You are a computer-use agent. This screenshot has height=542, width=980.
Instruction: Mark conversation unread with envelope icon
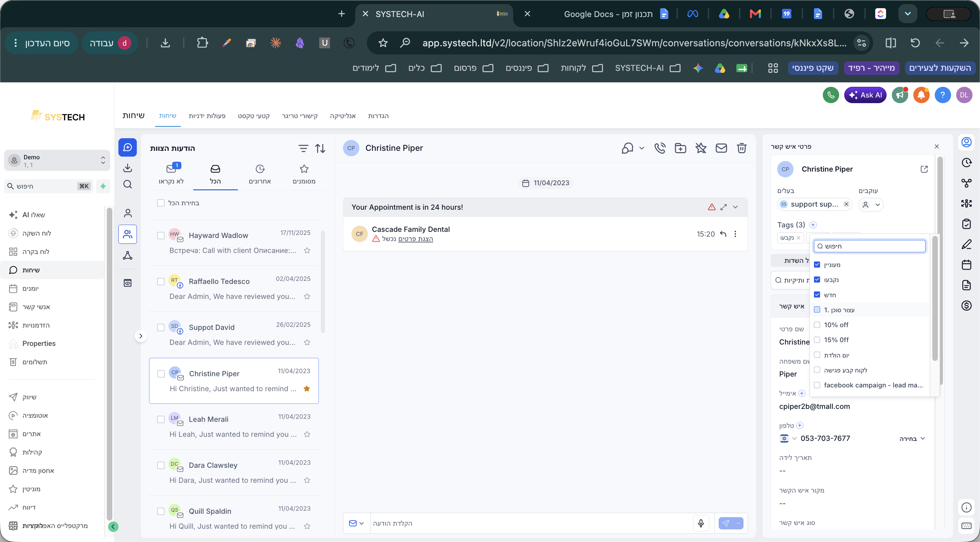click(721, 148)
